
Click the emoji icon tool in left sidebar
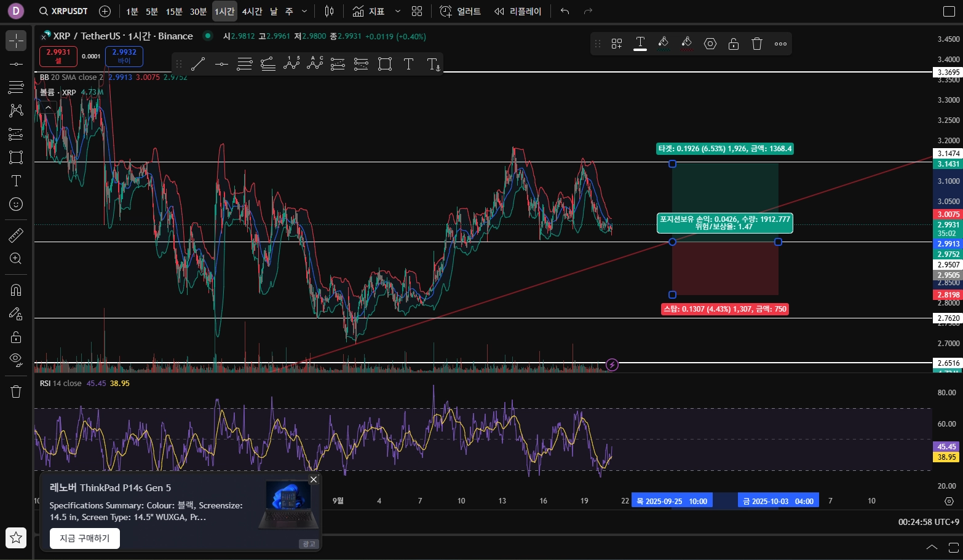[x=16, y=204]
